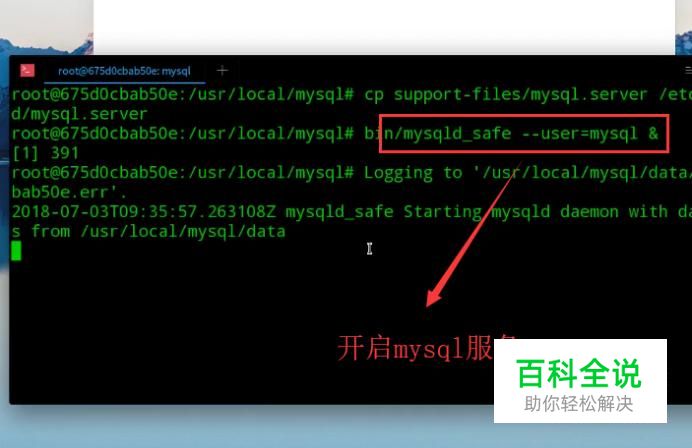Click the 百科全说 watermark logo
Image resolution: width=692 pixels, height=448 pixels.
point(579,373)
